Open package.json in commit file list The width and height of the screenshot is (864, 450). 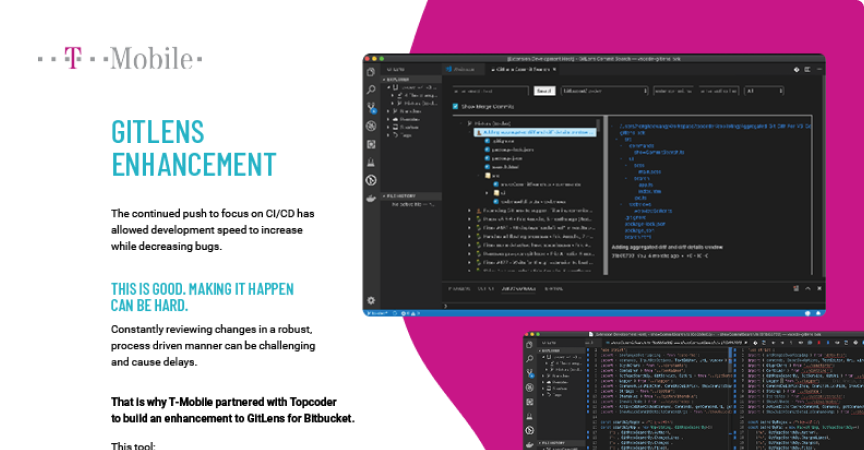point(503,159)
